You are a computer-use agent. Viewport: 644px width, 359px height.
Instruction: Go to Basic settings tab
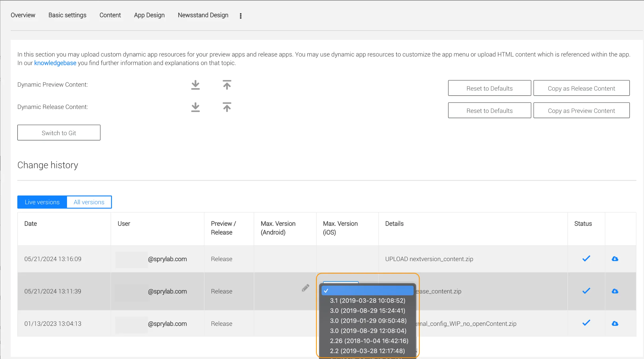coord(67,15)
